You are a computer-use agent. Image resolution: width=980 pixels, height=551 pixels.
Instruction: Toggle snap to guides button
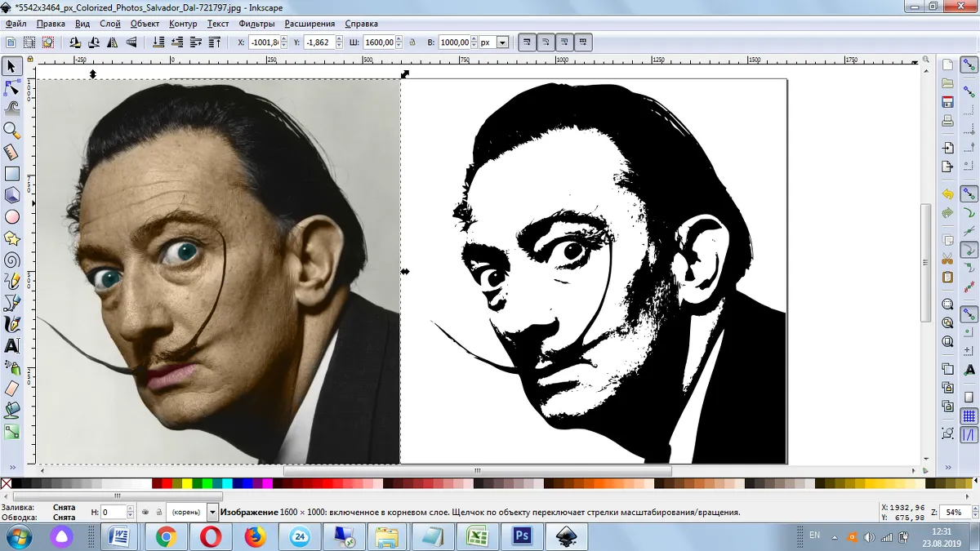pos(969,435)
